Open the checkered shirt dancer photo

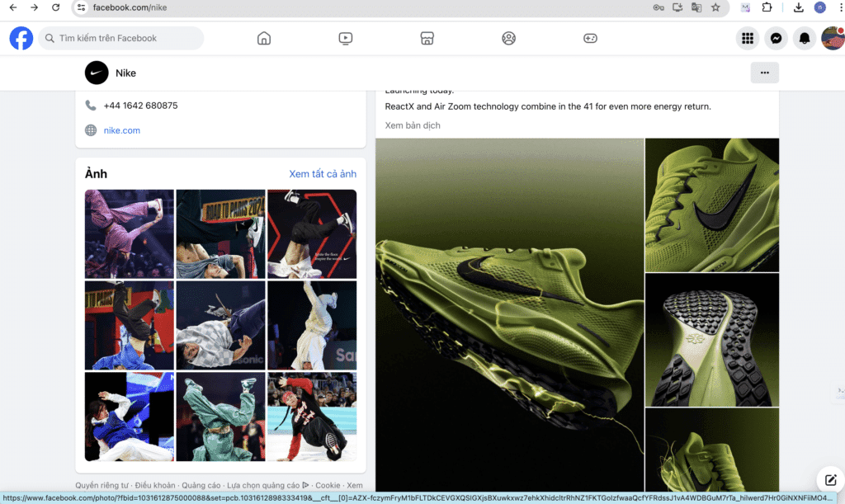pos(221,325)
